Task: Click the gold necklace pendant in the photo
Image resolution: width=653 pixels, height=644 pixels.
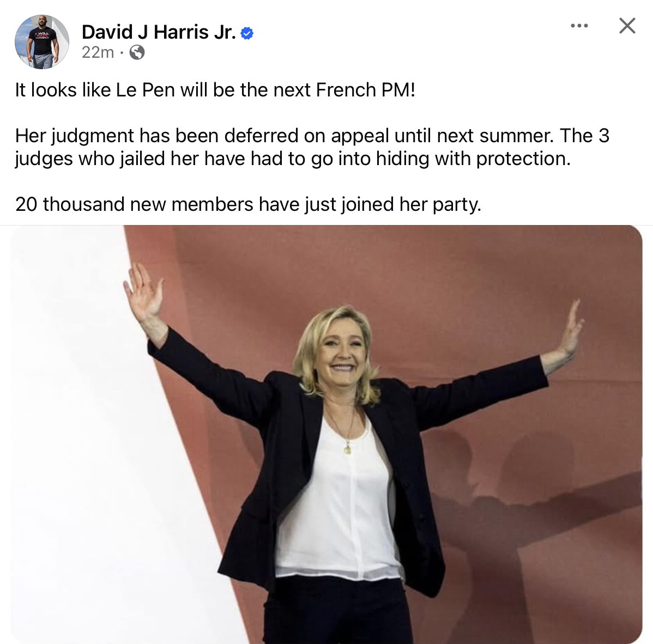Action: point(348,449)
